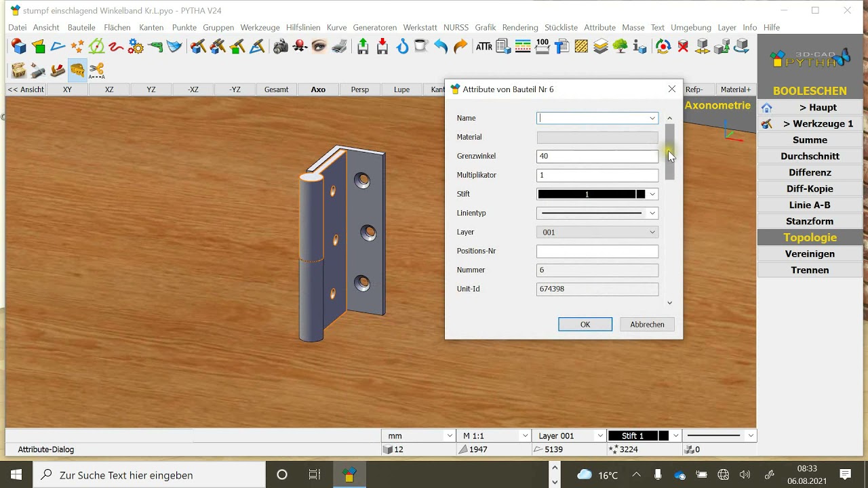868x488 pixels.
Task: Open the Linientyp dropdown in dialog
Action: pyautogui.click(x=652, y=213)
